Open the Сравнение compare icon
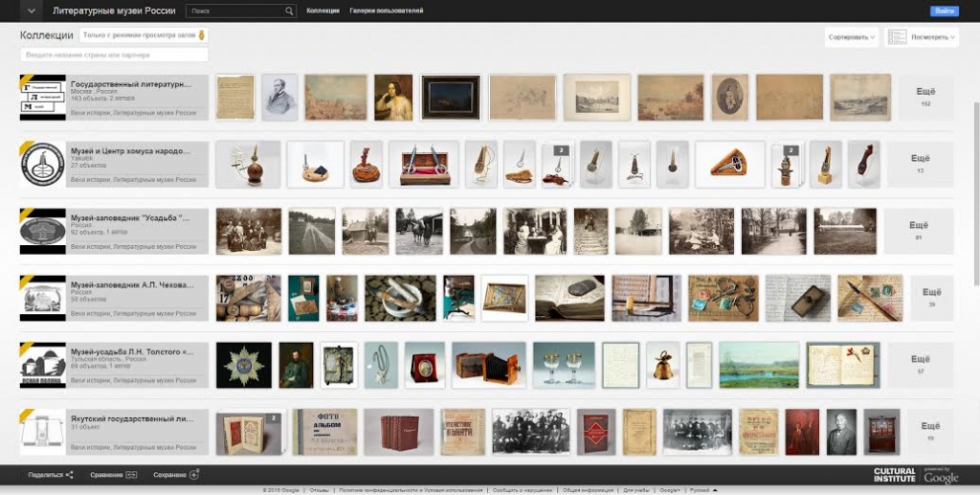 click(x=131, y=475)
